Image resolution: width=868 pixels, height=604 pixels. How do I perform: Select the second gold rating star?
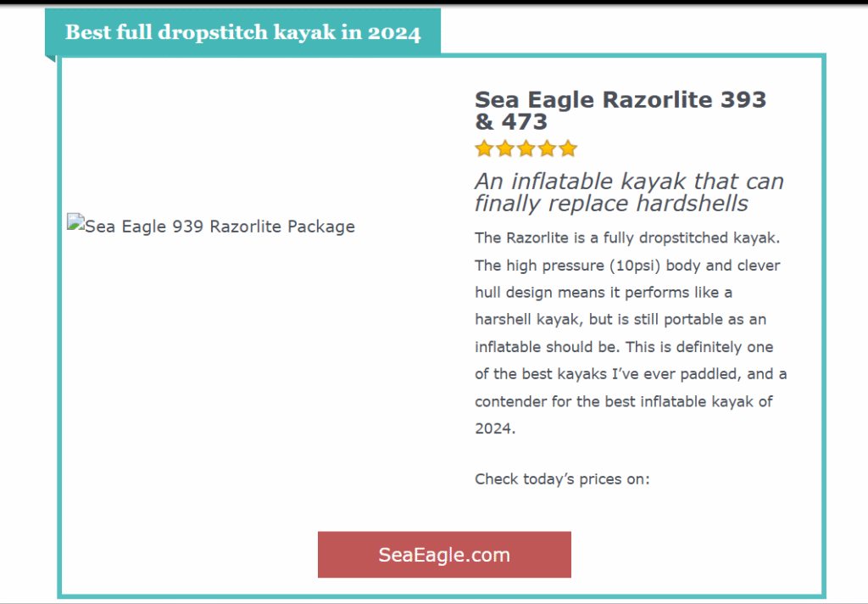coord(505,149)
